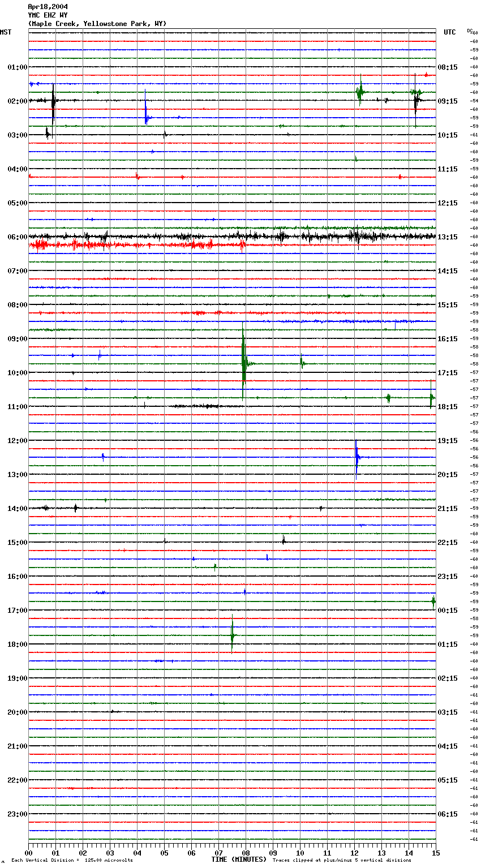481x868 pixels.
Task: Select the "19:15" UTC time label
Action: click(x=448, y=440)
